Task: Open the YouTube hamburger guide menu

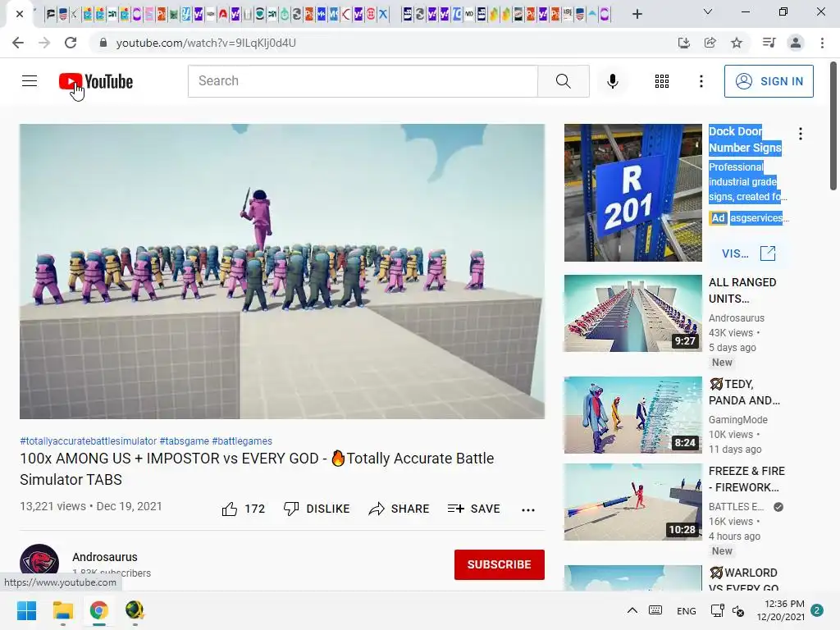Action: coord(30,81)
